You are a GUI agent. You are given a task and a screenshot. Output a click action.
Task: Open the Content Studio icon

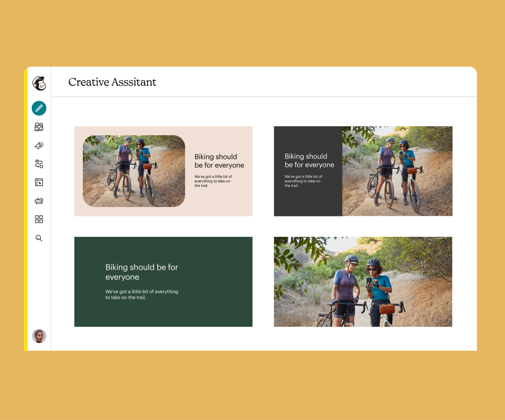point(39,201)
